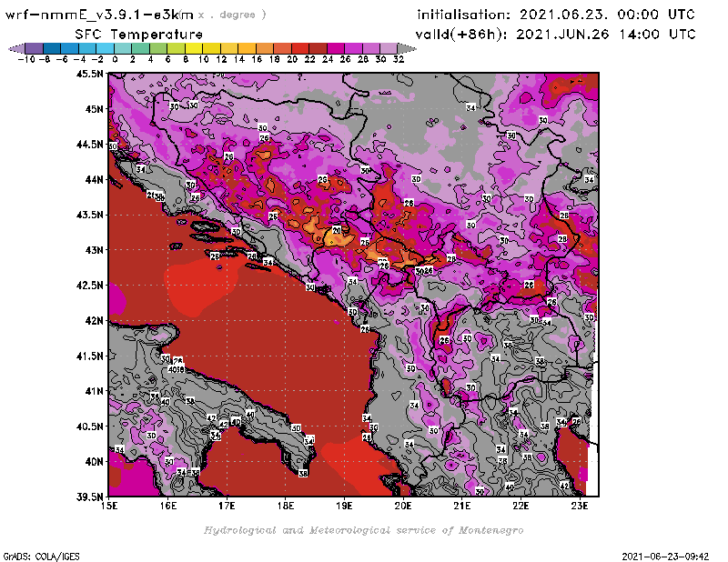The height and width of the screenshot is (562, 728).
Task: Select the orange legend swatch between 14 and 16
Action: click(247, 48)
